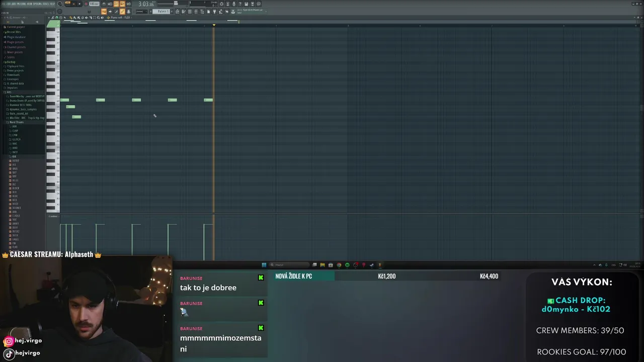Expand the Recent files folder
This screenshot has width=644, height=362.
coord(14,32)
